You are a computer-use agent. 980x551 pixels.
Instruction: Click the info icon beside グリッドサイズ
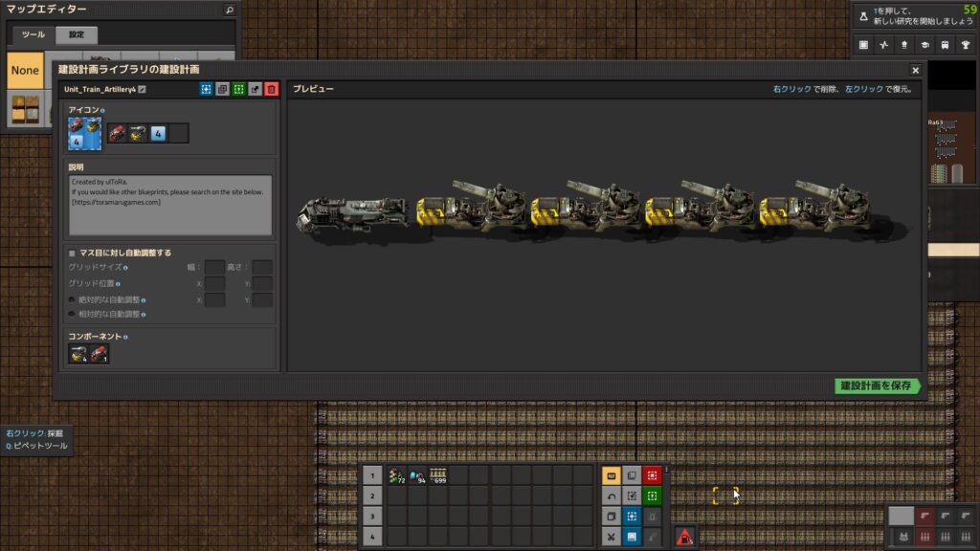(125, 268)
